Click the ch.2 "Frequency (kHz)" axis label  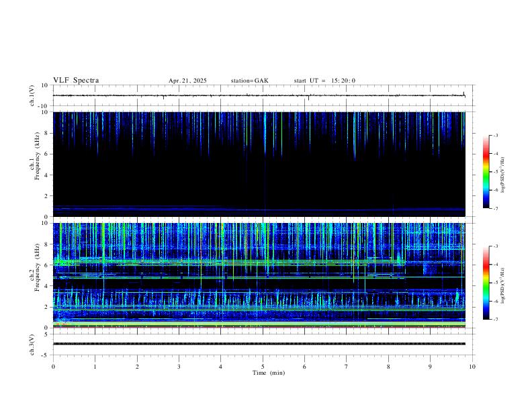[37, 267]
